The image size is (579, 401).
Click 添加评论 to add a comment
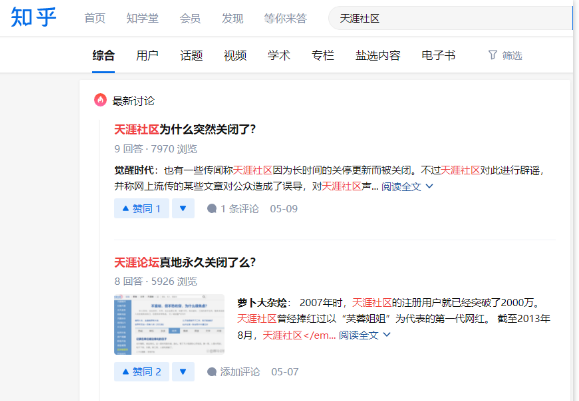tap(233, 372)
